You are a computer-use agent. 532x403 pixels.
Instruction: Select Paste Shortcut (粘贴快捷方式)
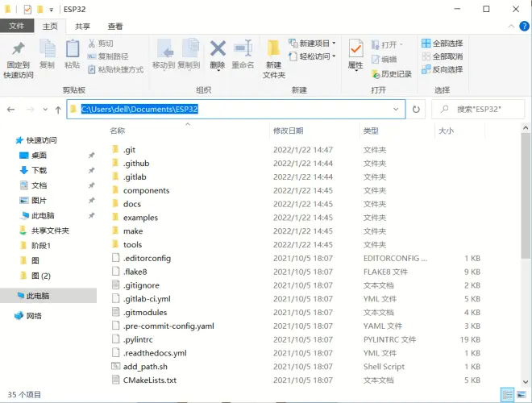[x=116, y=69]
